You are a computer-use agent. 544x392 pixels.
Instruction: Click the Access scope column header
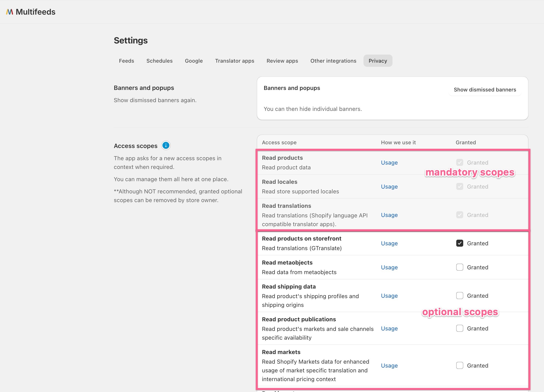pos(279,142)
